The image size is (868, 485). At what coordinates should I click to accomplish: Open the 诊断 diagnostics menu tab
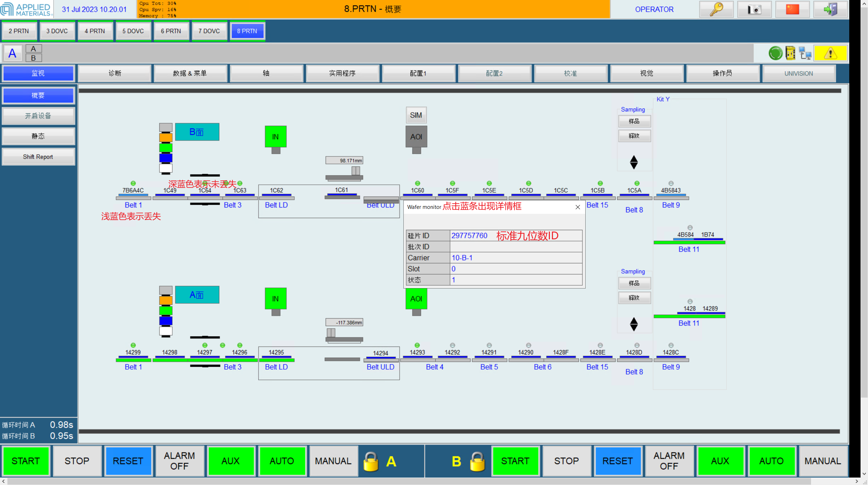coord(115,73)
